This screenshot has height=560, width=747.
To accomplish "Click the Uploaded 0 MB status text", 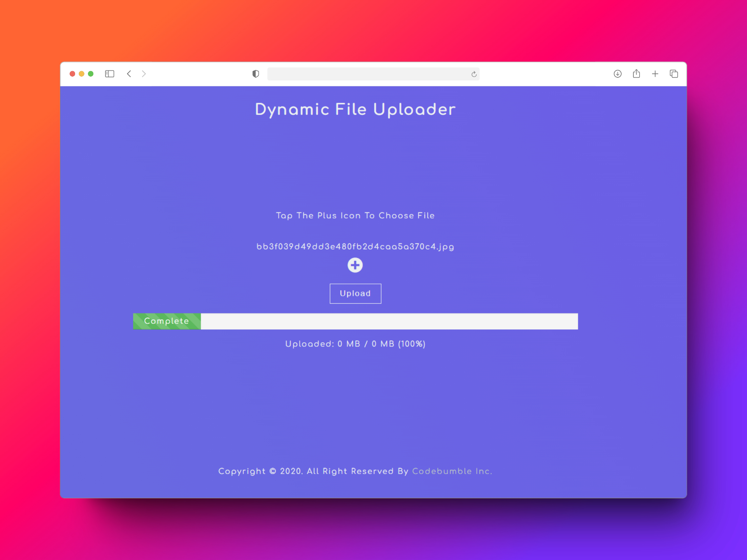I will click(355, 344).
